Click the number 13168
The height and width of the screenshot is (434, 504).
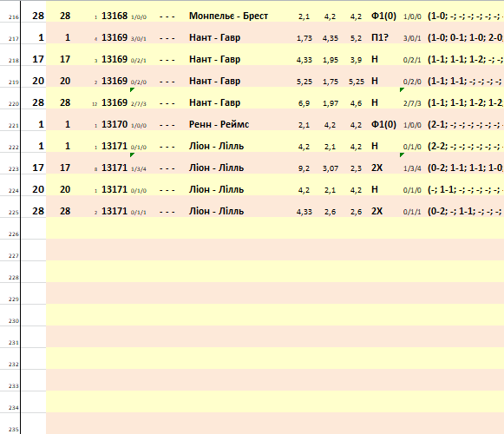(115, 16)
